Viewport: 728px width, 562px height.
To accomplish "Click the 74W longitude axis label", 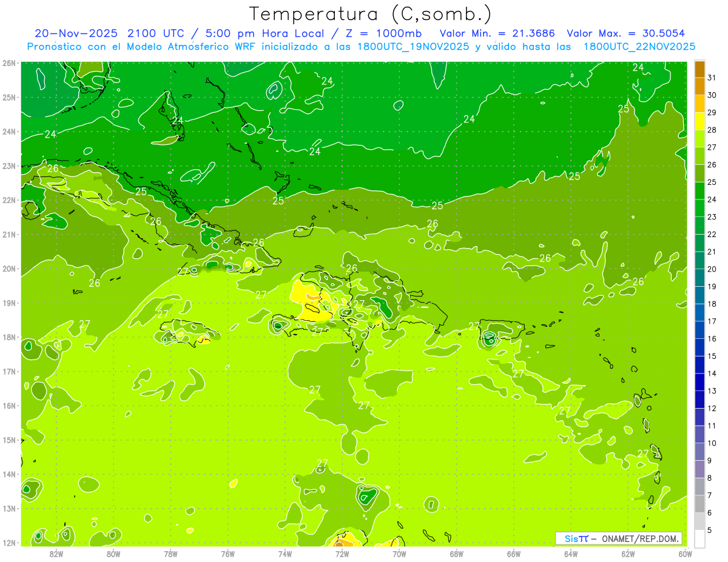I will pyautogui.click(x=285, y=553).
